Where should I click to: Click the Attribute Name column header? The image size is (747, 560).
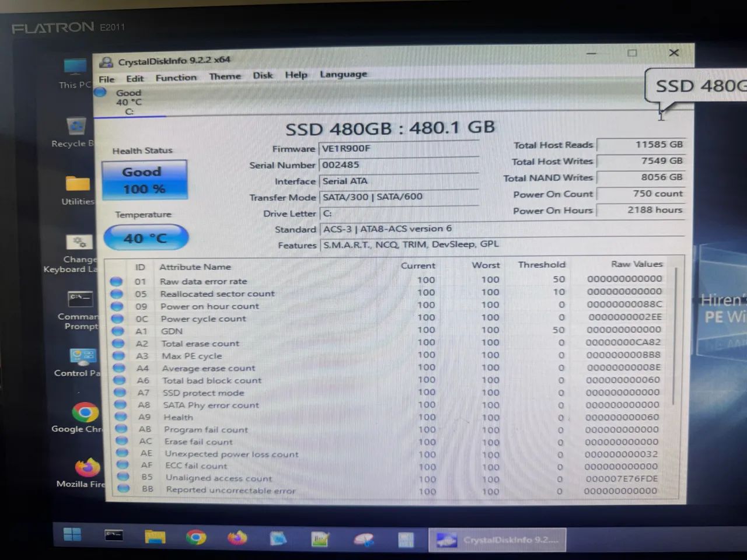point(195,267)
